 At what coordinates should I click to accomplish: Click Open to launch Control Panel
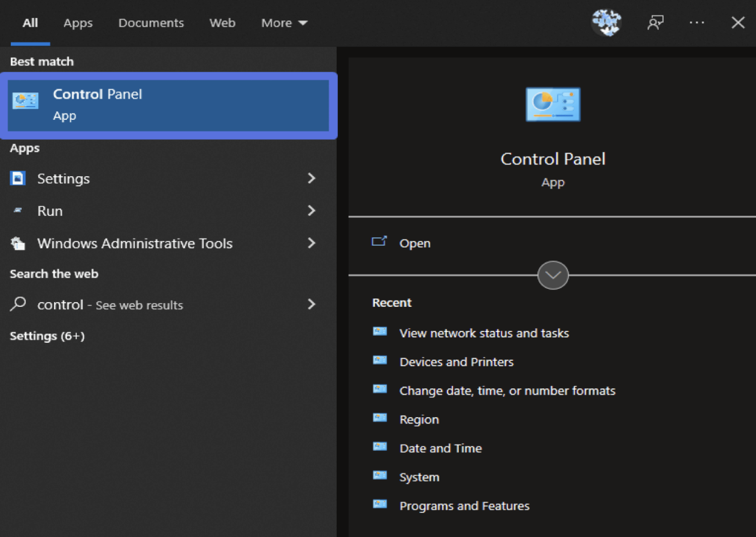click(x=415, y=243)
